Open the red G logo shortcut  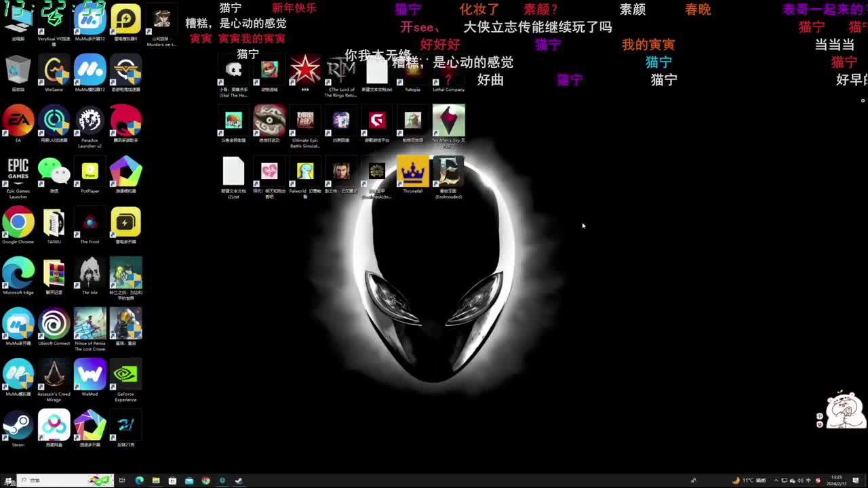(x=377, y=124)
